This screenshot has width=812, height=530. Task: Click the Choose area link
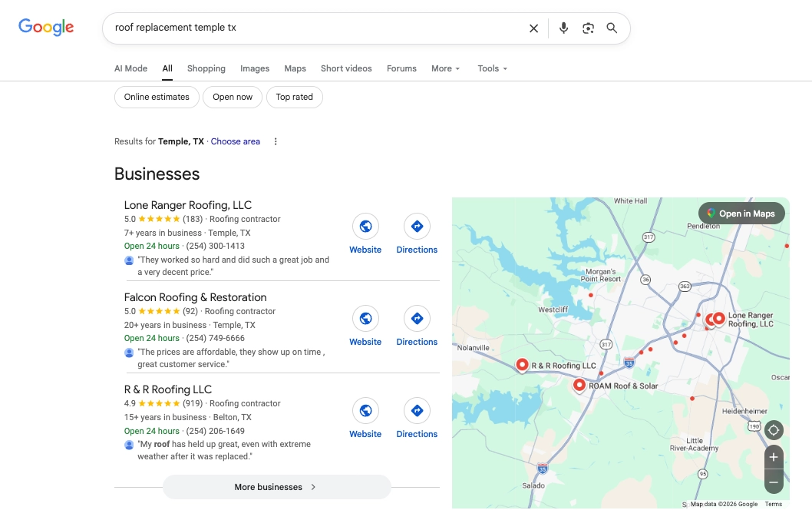235,141
